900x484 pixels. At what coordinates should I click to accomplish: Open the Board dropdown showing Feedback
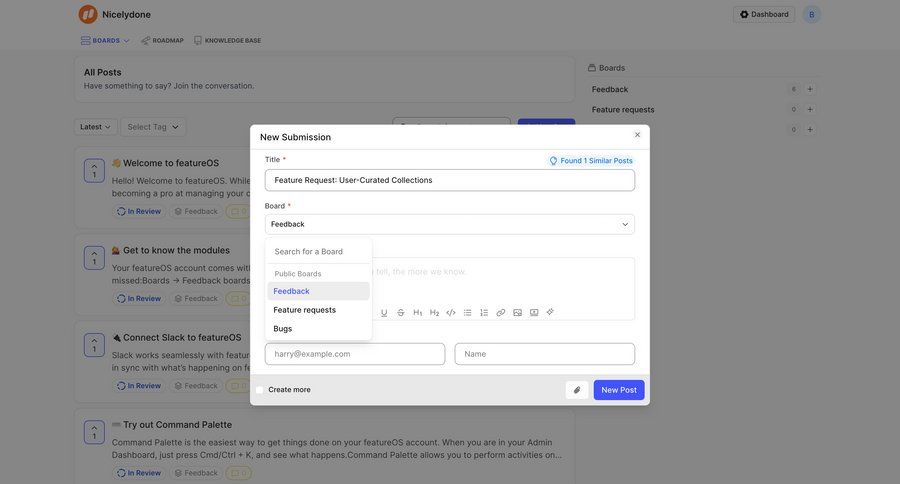[x=449, y=224]
